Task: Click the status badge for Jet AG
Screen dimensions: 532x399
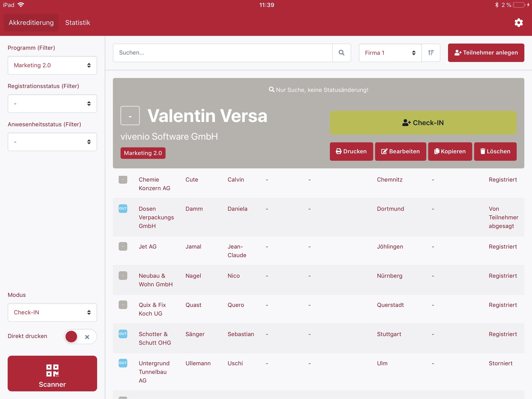Action: (123, 246)
